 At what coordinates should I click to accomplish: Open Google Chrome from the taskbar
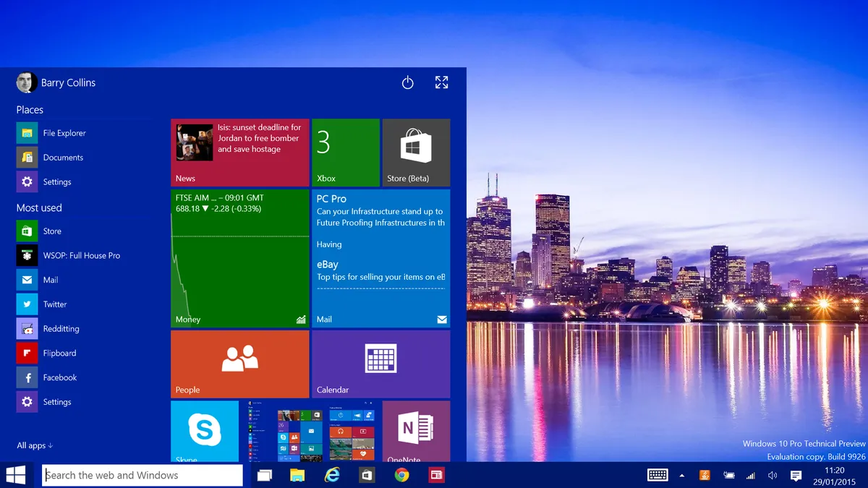(401, 475)
